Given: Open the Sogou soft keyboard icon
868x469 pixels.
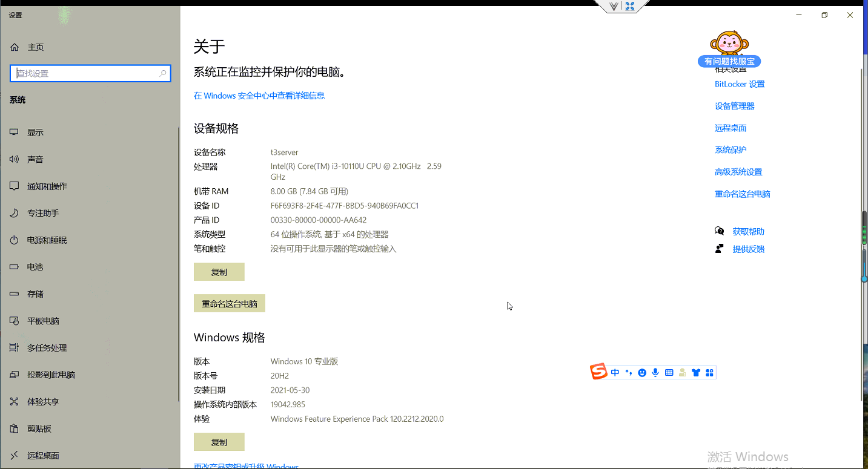Looking at the screenshot, I should (x=669, y=373).
